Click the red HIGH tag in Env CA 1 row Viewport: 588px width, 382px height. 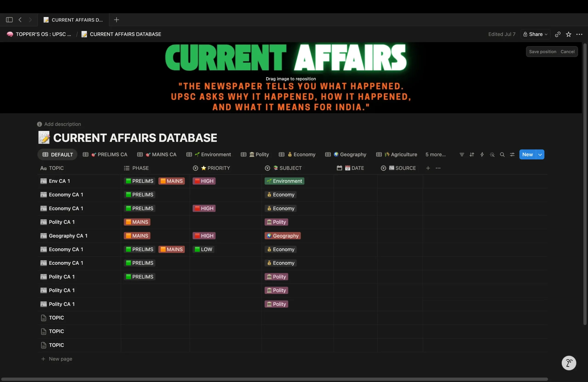click(204, 181)
